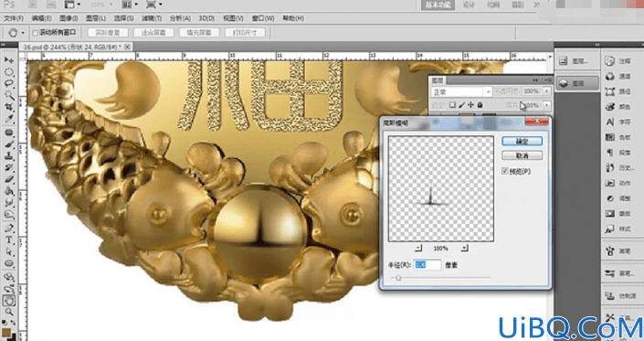
Task: Select the Lasso tool
Action: (x=8, y=83)
